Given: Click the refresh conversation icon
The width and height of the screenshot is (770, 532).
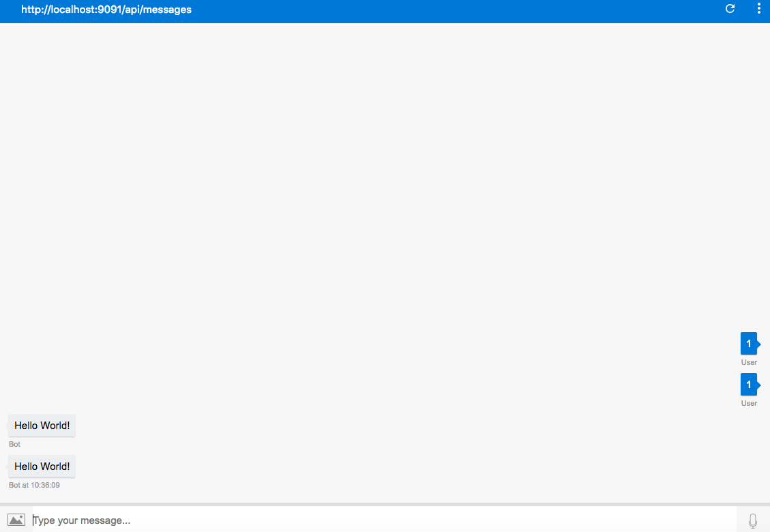Looking at the screenshot, I should click(730, 10).
